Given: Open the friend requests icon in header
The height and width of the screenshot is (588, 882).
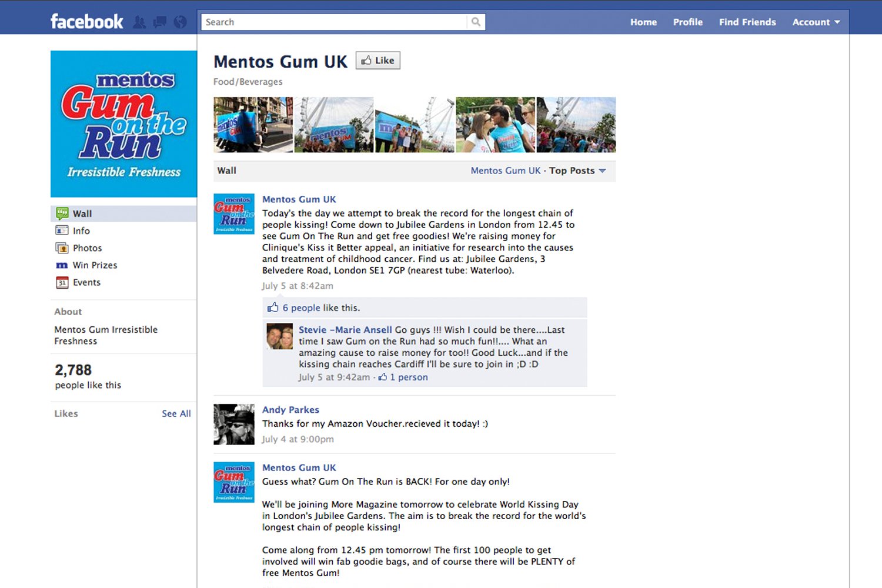Looking at the screenshot, I should [x=139, y=22].
